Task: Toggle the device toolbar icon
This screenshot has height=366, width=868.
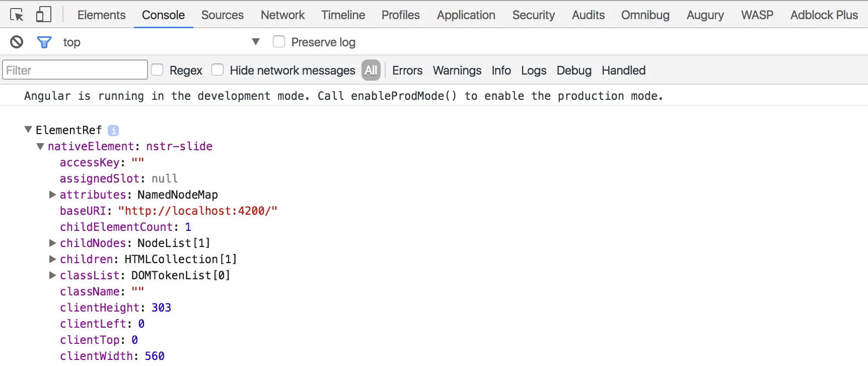Action: (44, 15)
